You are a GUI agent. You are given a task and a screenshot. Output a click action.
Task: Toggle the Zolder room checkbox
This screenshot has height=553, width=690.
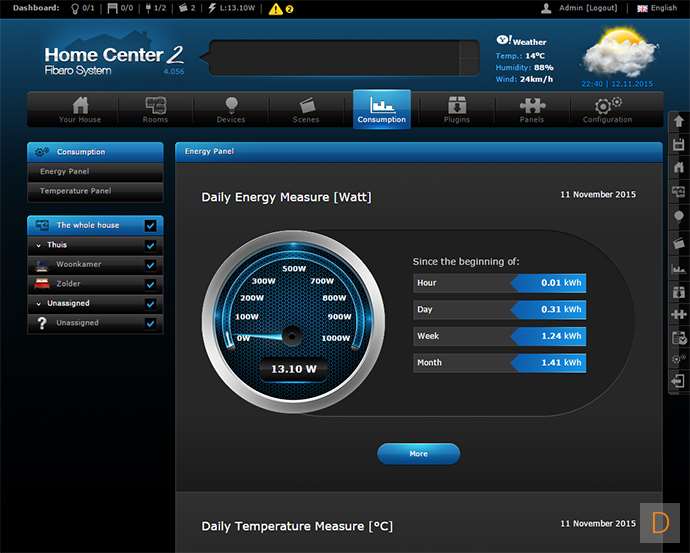coord(150,284)
